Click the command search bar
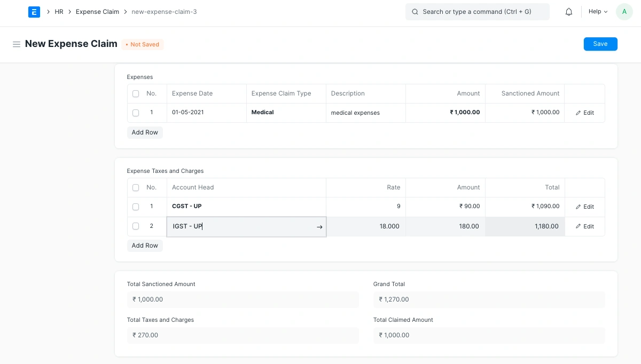The width and height of the screenshot is (641, 364). (477, 11)
